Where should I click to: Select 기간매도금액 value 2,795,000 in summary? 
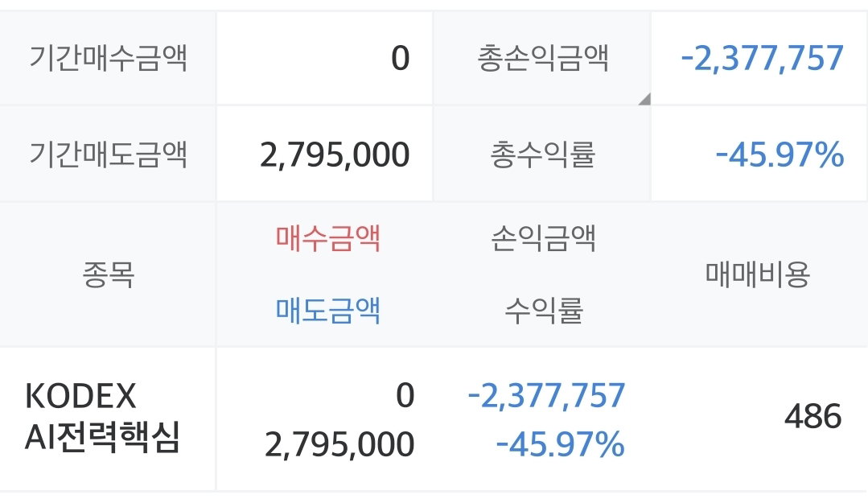[x=335, y=155]
